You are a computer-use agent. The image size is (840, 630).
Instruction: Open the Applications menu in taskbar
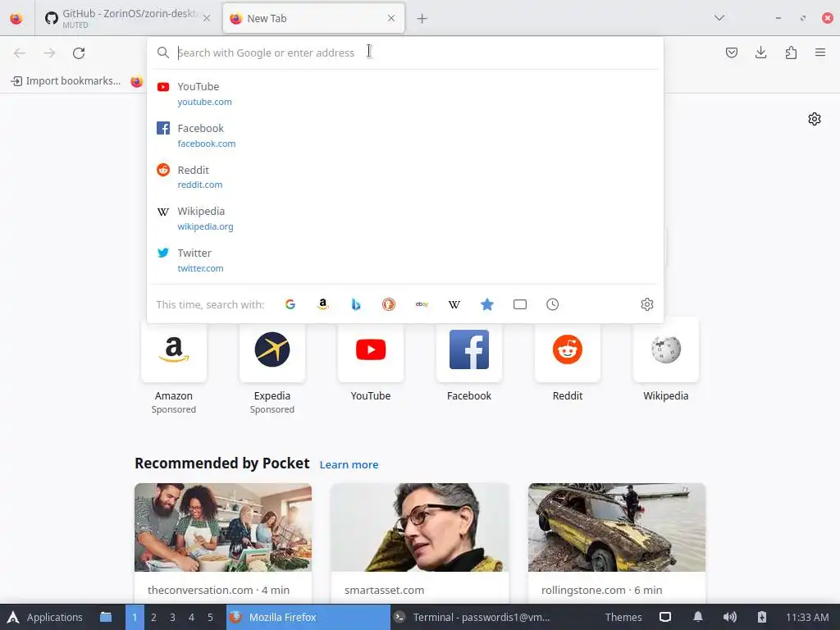(44, 617)
